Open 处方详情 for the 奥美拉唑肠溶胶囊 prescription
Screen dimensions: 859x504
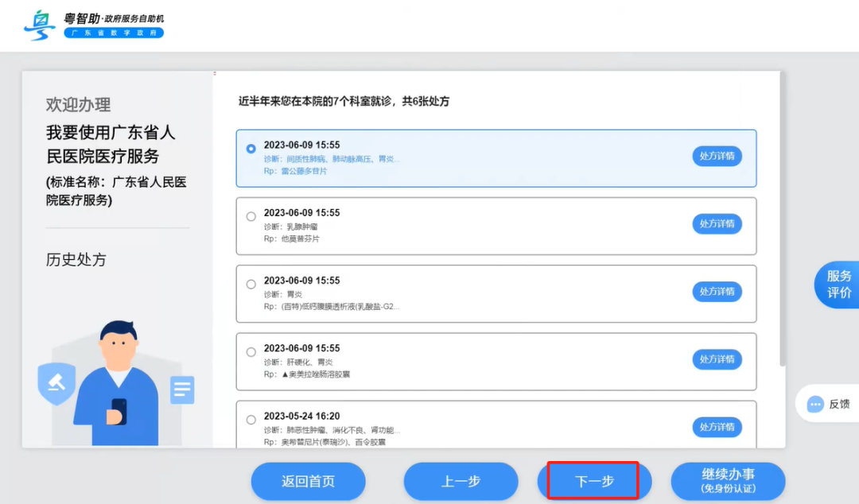coord(717,359)
